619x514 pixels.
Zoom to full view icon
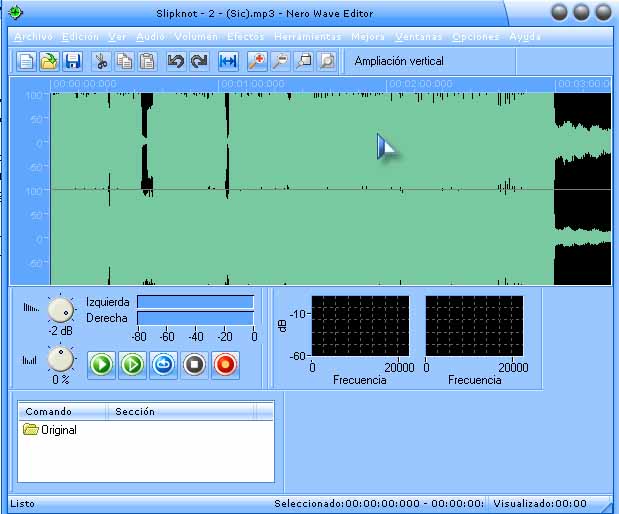click(x=327, y=62)
